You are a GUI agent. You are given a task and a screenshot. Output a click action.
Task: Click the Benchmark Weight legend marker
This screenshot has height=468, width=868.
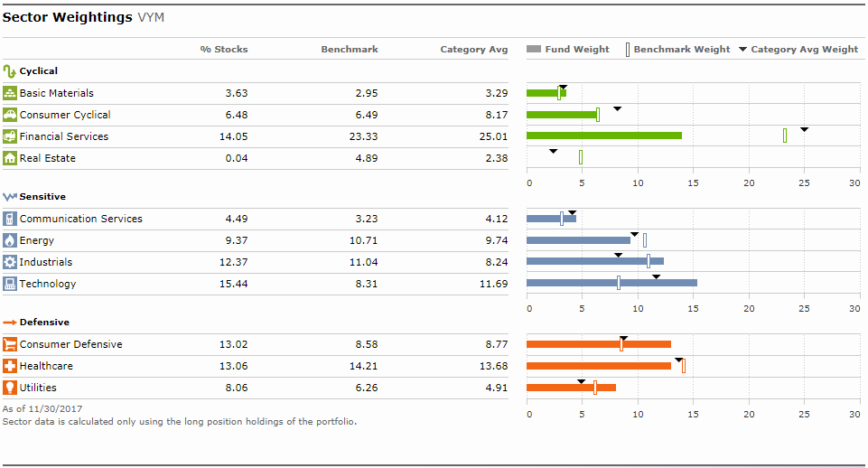(x=627, y=50)
